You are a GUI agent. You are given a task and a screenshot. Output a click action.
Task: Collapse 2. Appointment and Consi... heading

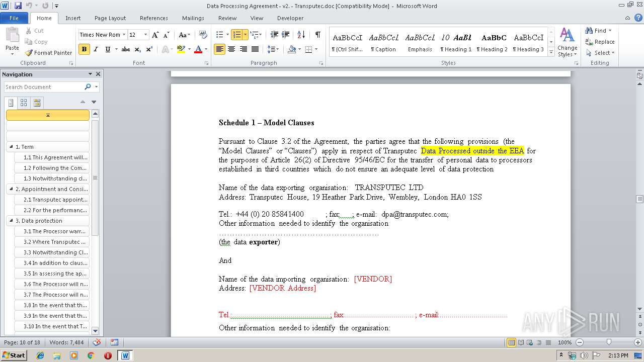11,189
